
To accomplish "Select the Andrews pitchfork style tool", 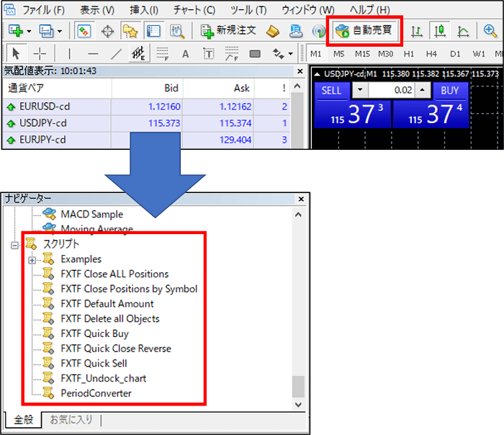I will point(232,54).
